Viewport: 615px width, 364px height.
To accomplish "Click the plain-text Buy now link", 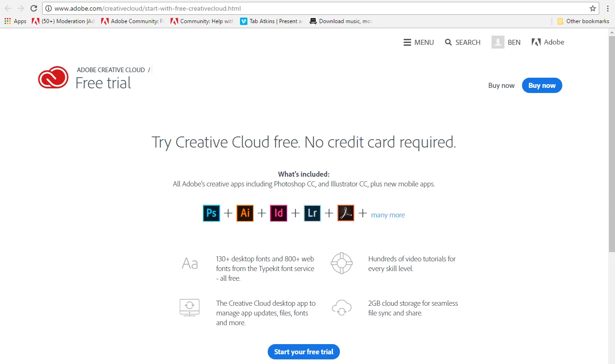I will (x=501, y=86).
